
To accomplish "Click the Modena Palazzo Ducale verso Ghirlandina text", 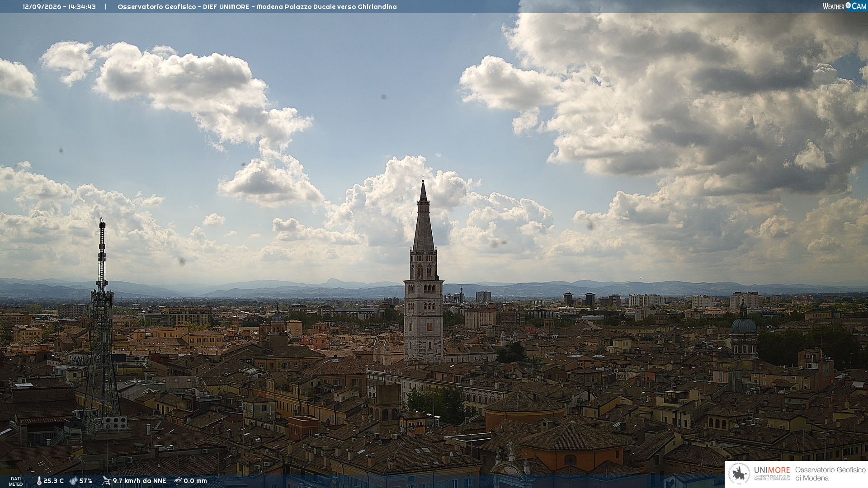I will (326, 7).
